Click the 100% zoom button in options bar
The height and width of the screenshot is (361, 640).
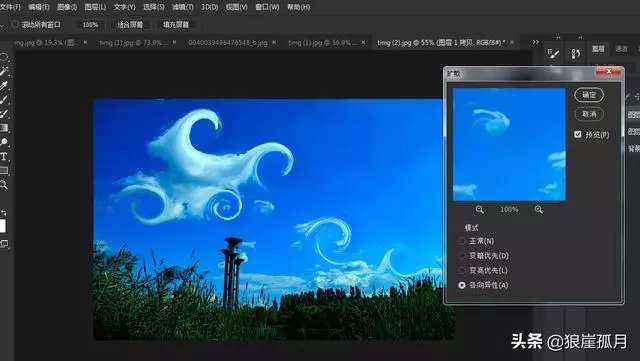coord(90,25)
